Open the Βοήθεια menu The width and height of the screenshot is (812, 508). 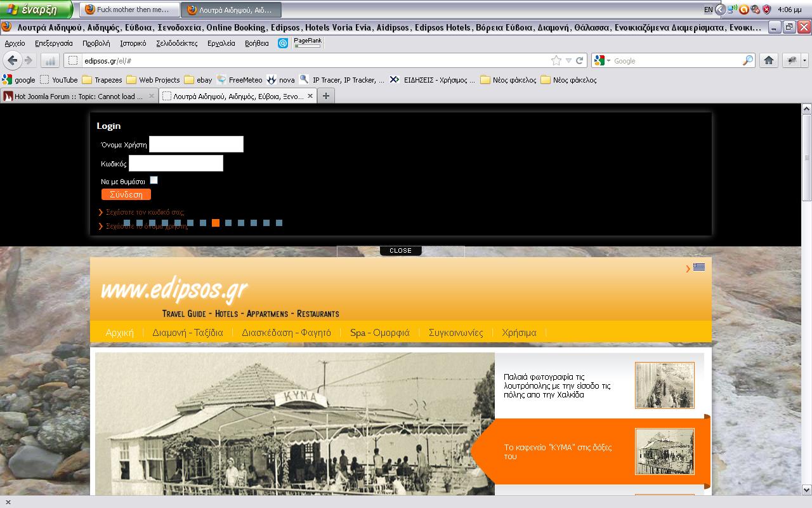click(x=256, y=43)
